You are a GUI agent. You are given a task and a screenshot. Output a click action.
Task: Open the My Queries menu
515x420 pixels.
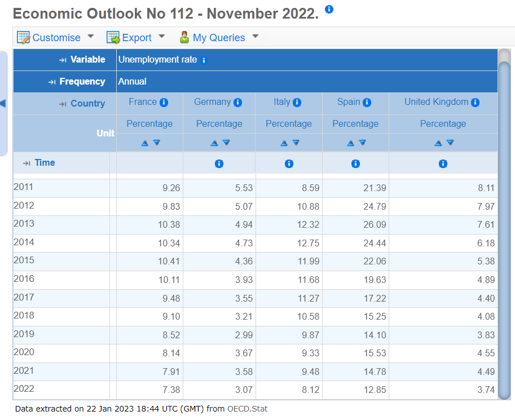click(x=219, y=38)
